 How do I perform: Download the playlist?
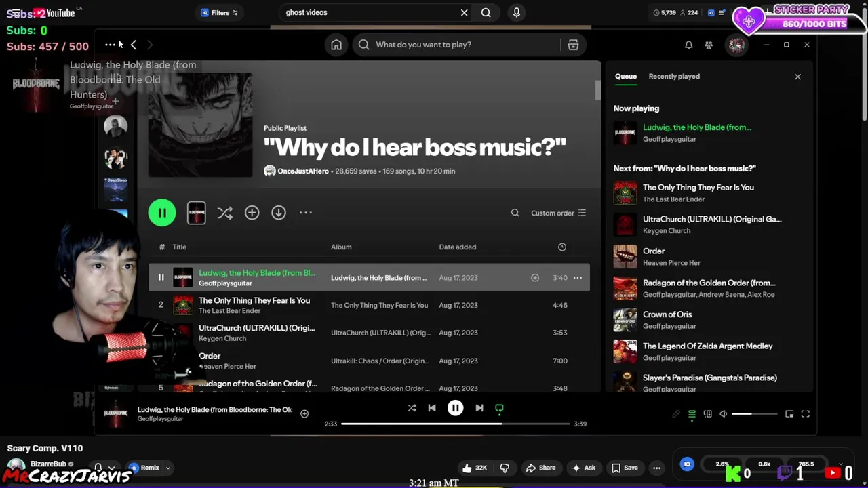(x=279, y=213)
